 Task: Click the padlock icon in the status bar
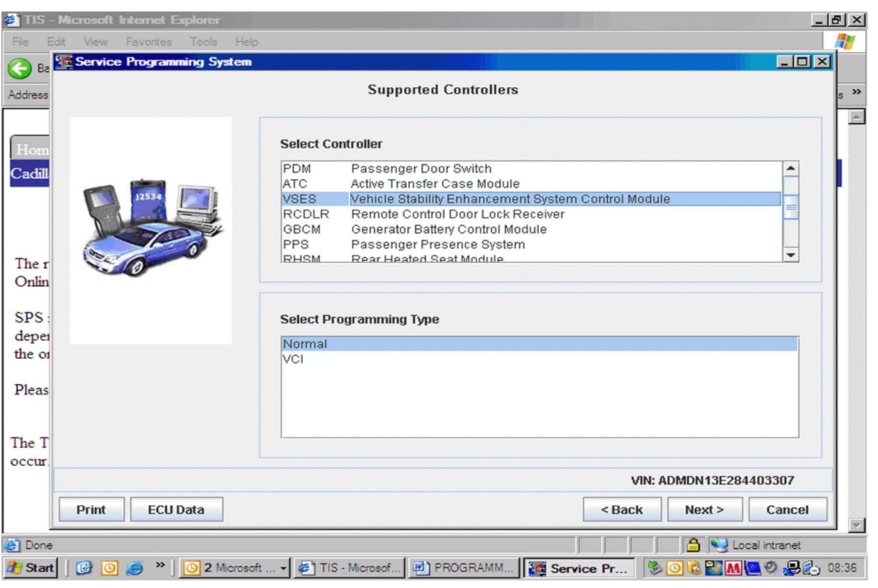tap(693, 545)
